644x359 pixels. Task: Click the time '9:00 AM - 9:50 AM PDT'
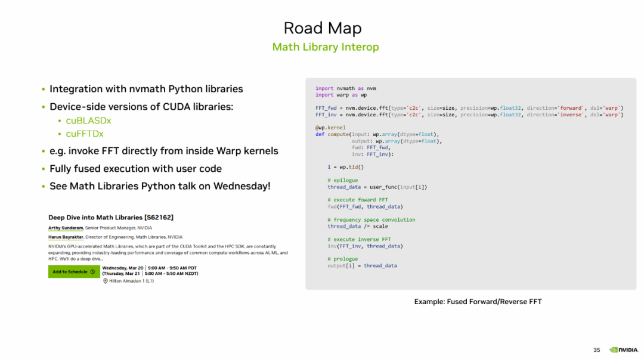[172, 268]
